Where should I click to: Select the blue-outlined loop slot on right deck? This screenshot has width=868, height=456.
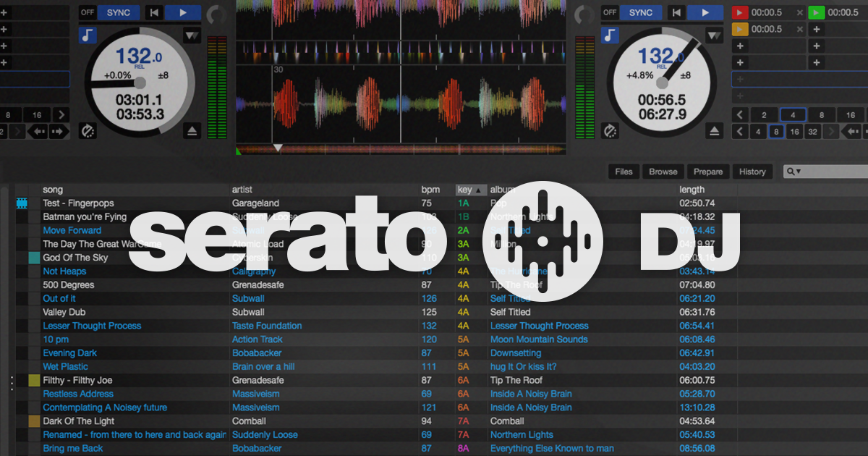coord(799,79)
